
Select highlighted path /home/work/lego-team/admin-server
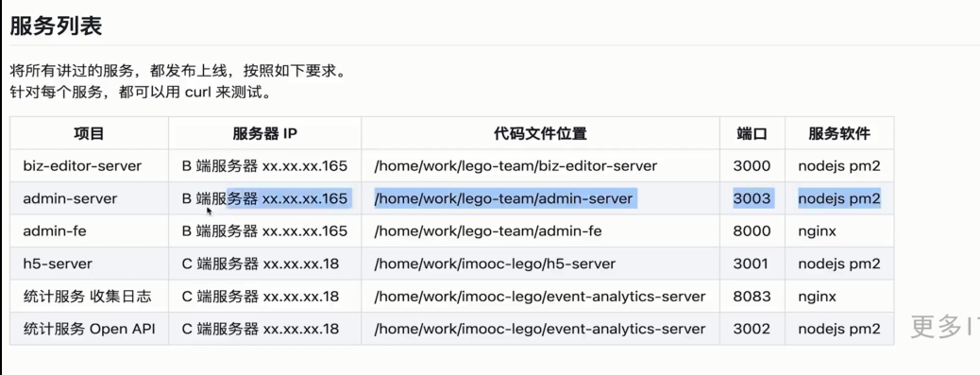click(504, 198)
